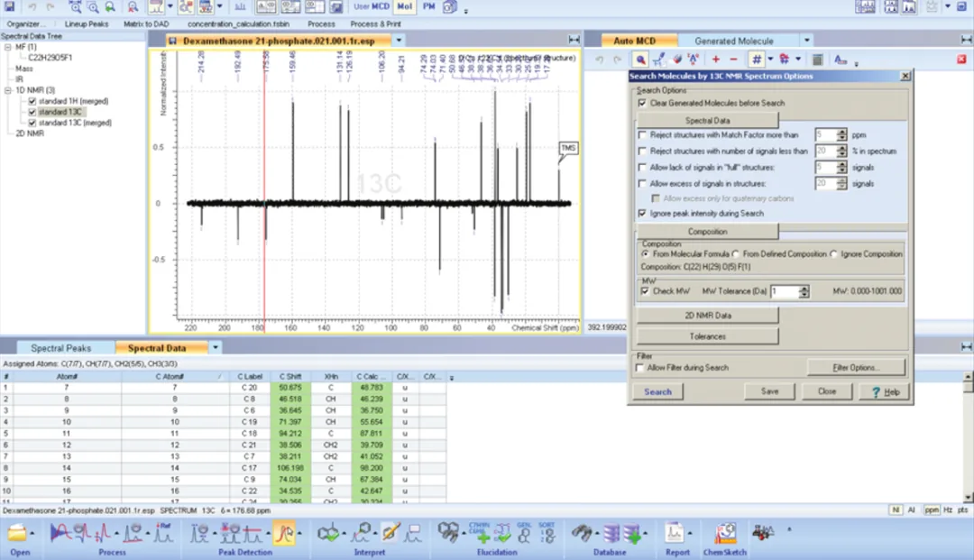This screenshot has height=560, width=974.
Task: Click the PM mode button in top toolbar
Action: coord(428,7)
